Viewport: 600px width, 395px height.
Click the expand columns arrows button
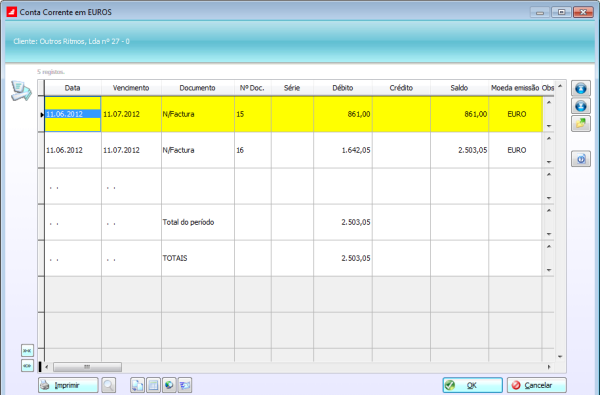tap(27, 366)
